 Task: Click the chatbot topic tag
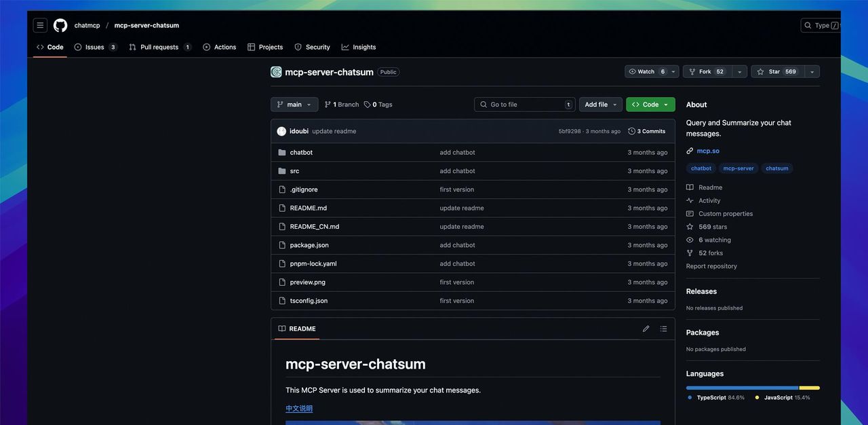click(701, 168)
